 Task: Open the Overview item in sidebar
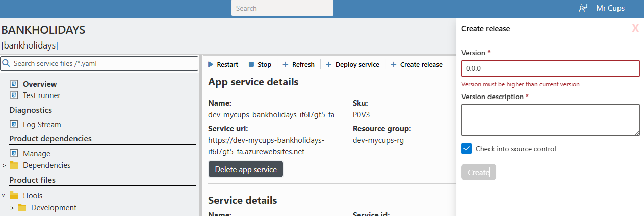[x=40, y=84]
